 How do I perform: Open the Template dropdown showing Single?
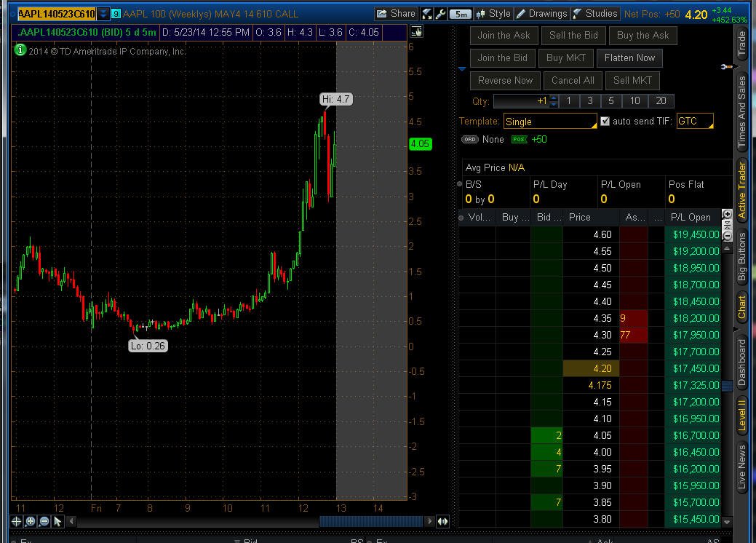click(x=550, y=122)
